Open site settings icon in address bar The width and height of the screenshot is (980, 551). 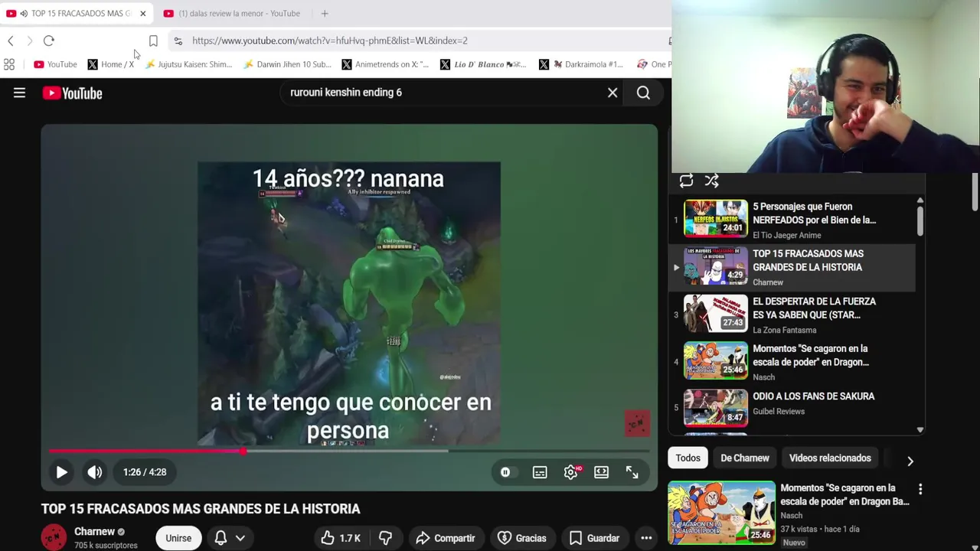tap(178, 41)
